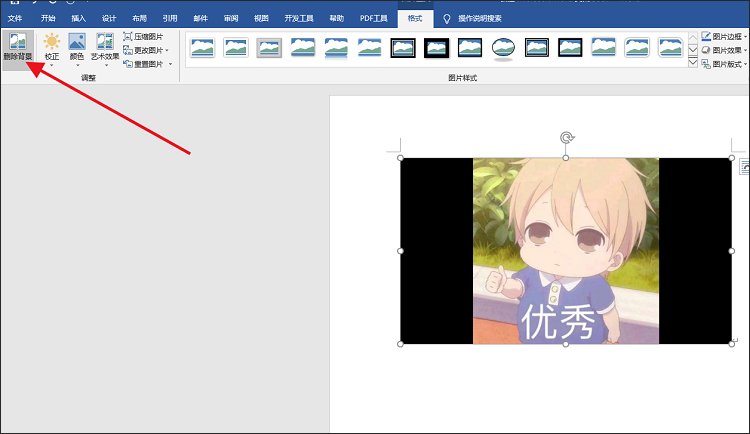Viewport: 750px width, 434px height.
Task: Apply the compound frame black style (eleventh)
Action: pyautogui.click(x=537, y=48)
